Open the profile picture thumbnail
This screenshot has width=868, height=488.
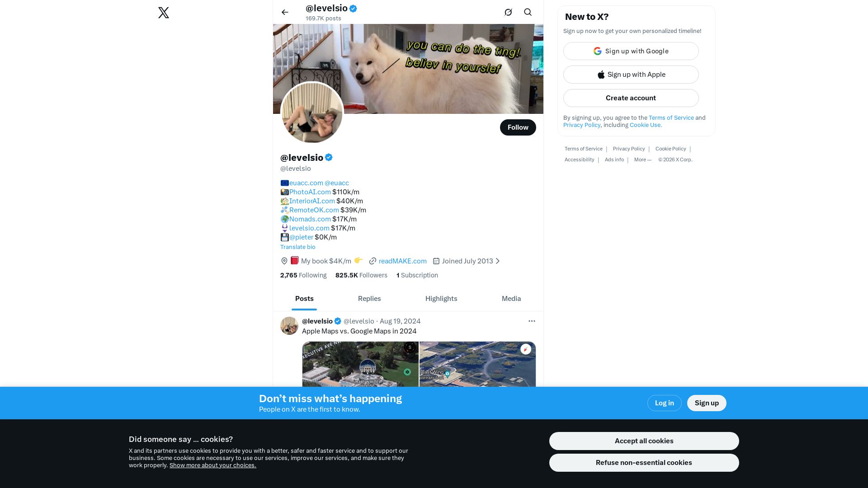(312, 113)
